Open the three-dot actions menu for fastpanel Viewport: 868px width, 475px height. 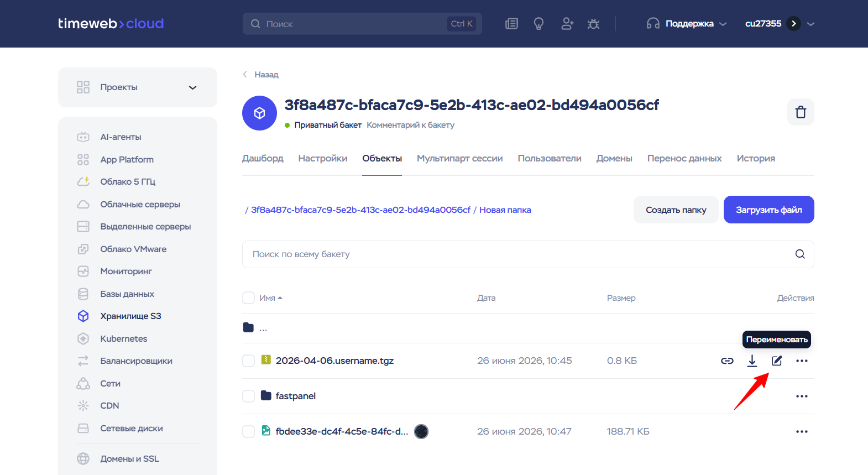click(x=802, y=396)
